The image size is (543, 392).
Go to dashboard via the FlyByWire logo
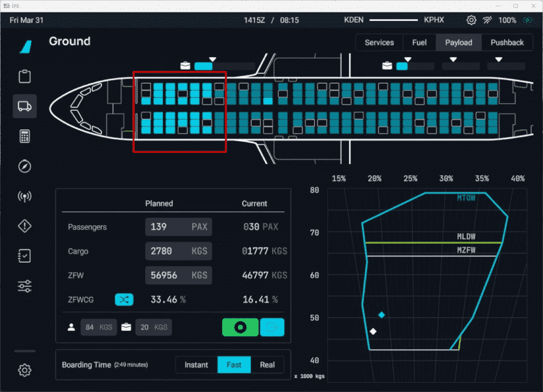[24, 47]
